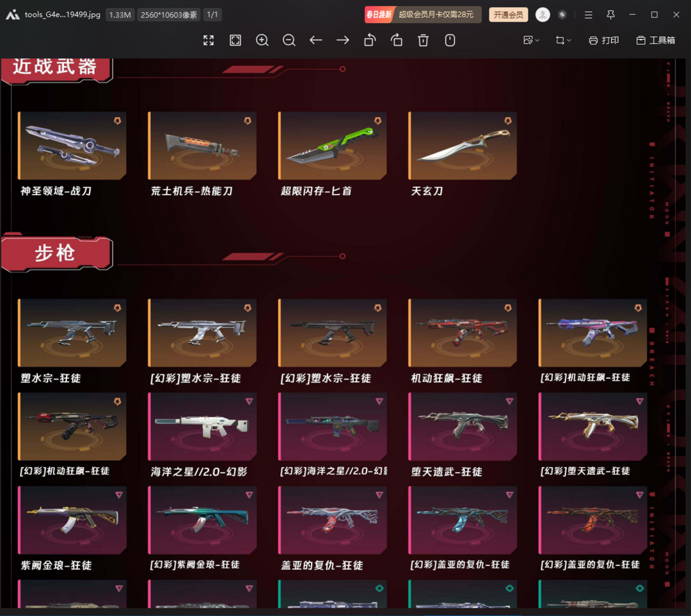
Task: Select the 超限闪存-匕首 dagger card
Action: [332, 146]
